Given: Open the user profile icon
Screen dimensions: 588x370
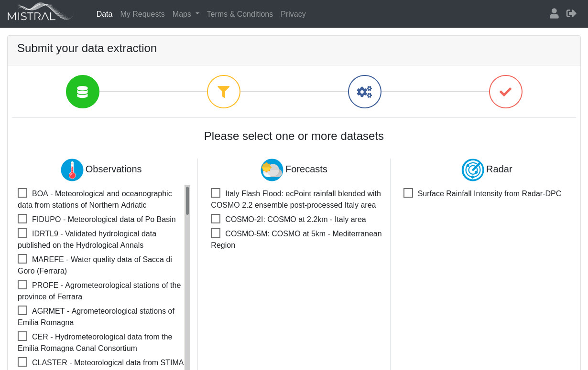Looking at the screenshot, I should point(554,13).
